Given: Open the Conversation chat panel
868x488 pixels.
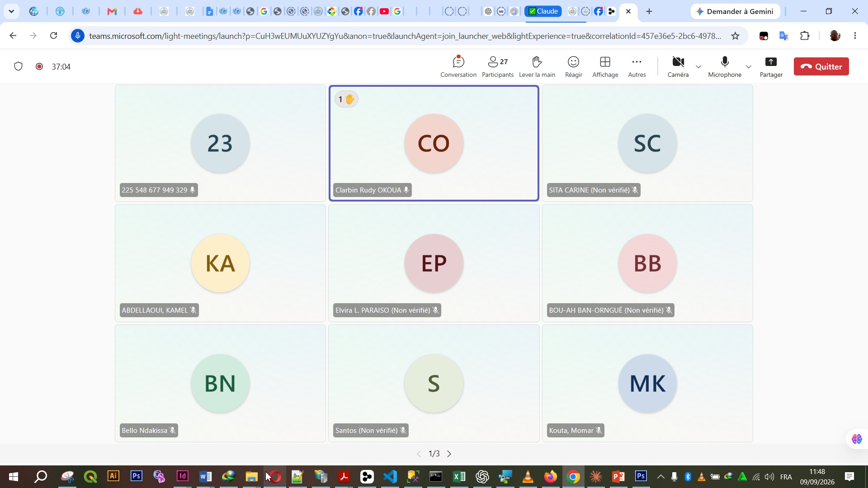Looking at the screenshot, I should pyautogui.click(x=458, y=66).
